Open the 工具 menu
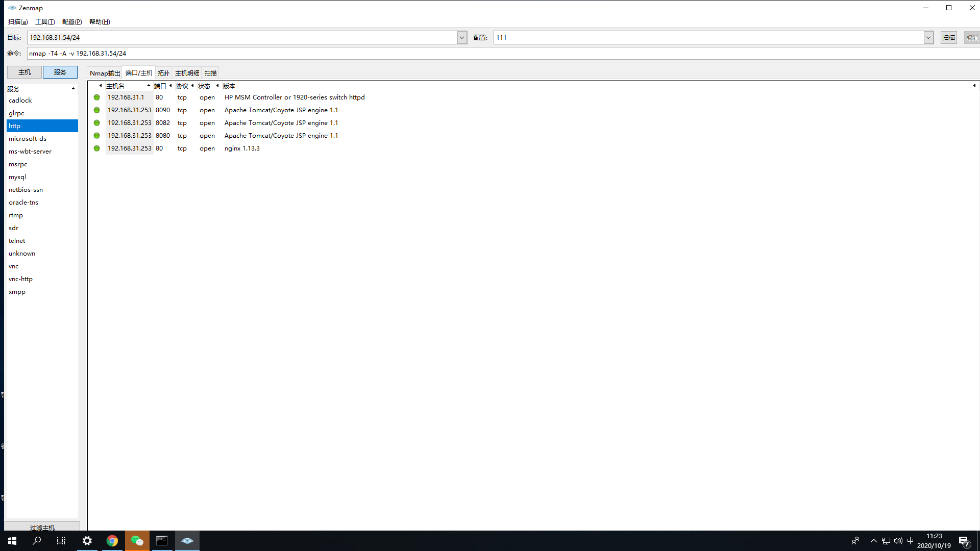The height and width of the screenshot is (551, 980). 45,22
